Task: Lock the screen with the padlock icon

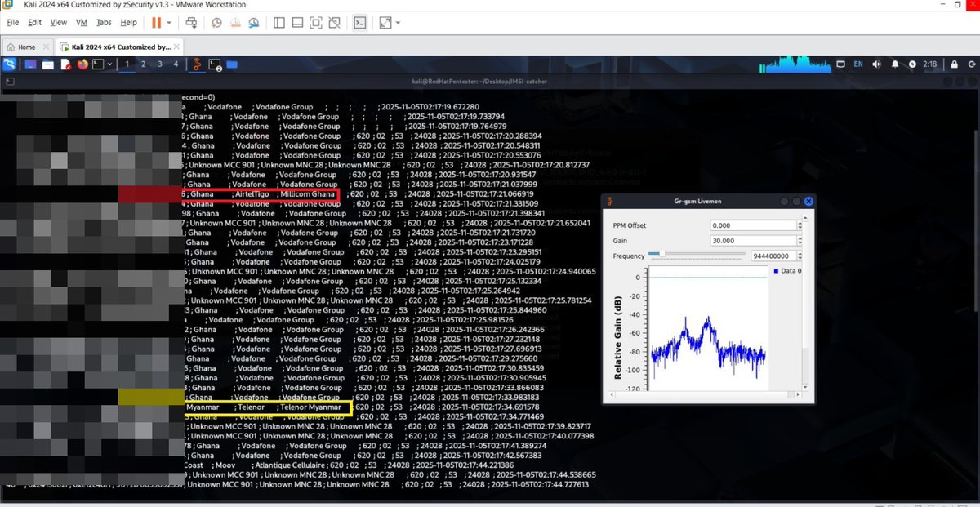Action: [x=953, y=64]
